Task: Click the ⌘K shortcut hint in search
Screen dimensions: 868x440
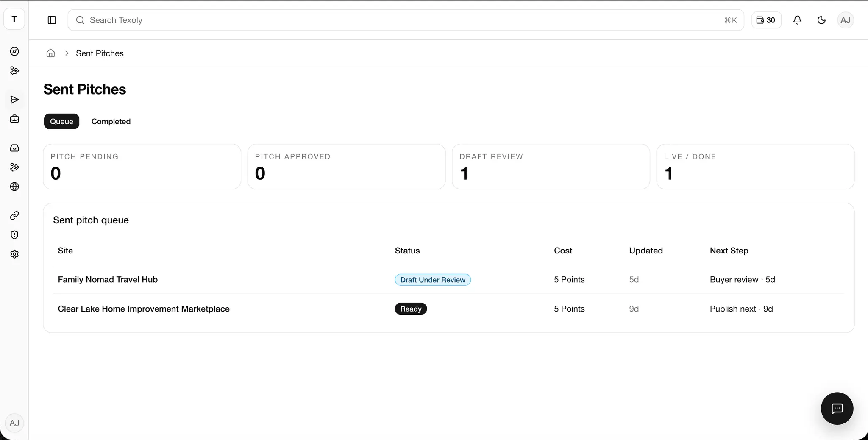Action: (730, 20)
